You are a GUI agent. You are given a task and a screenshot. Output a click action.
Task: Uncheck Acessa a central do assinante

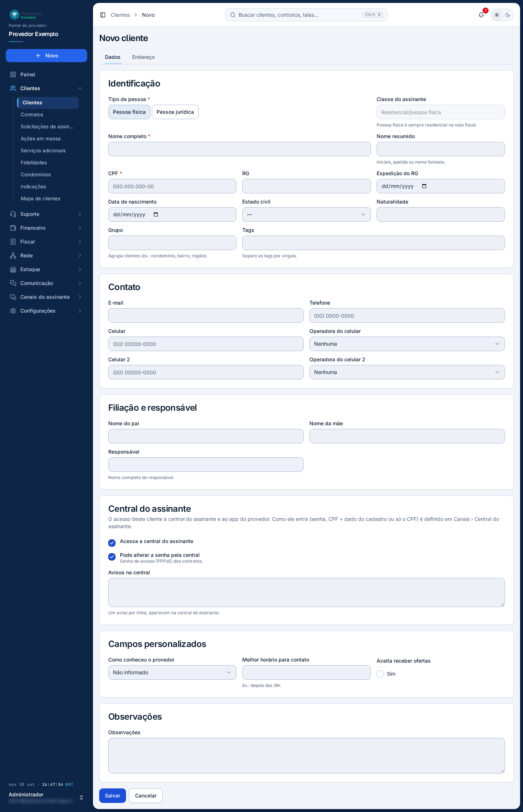112,543
